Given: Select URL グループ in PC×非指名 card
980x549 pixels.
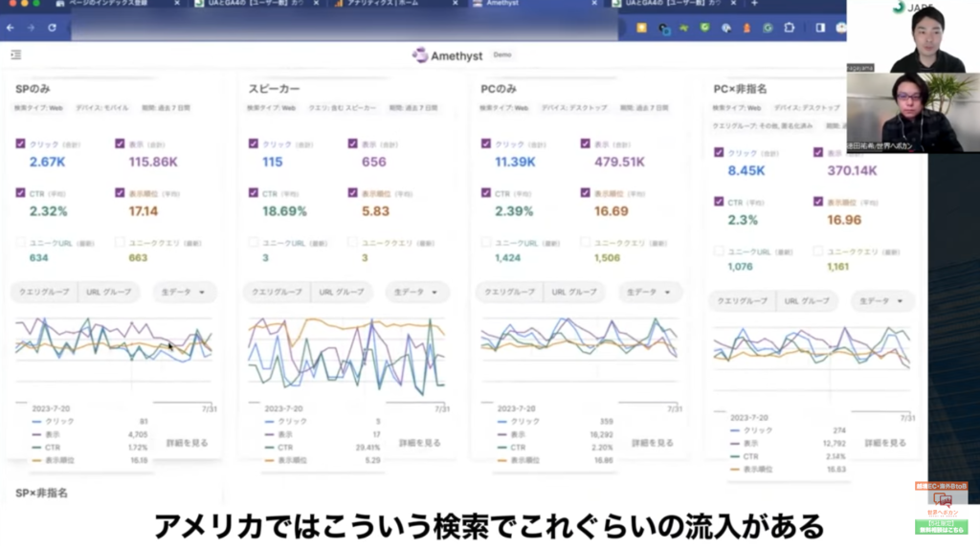Looking at the screenshot, I should coord(807,301).
